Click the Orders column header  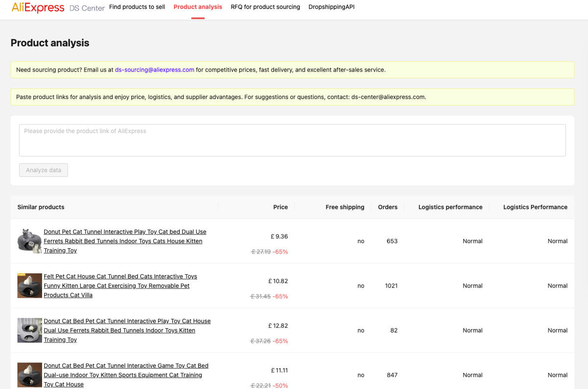[388, 207]
